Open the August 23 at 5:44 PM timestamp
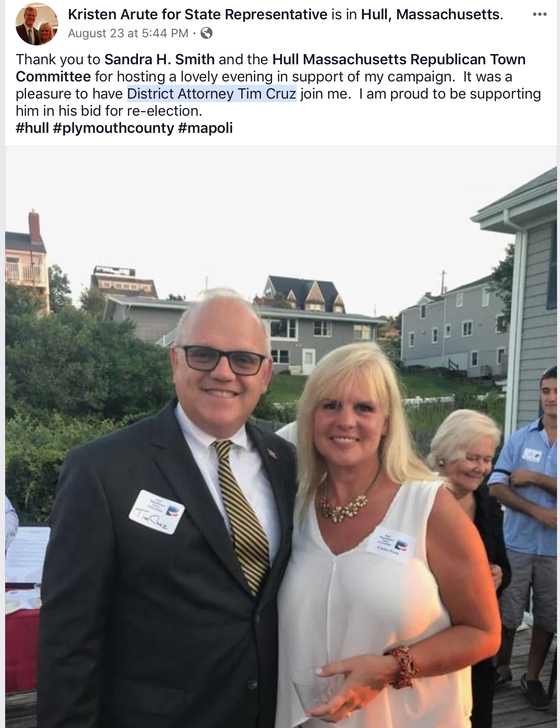This screenshot has height=728, width=560. [x=128, y=33]
